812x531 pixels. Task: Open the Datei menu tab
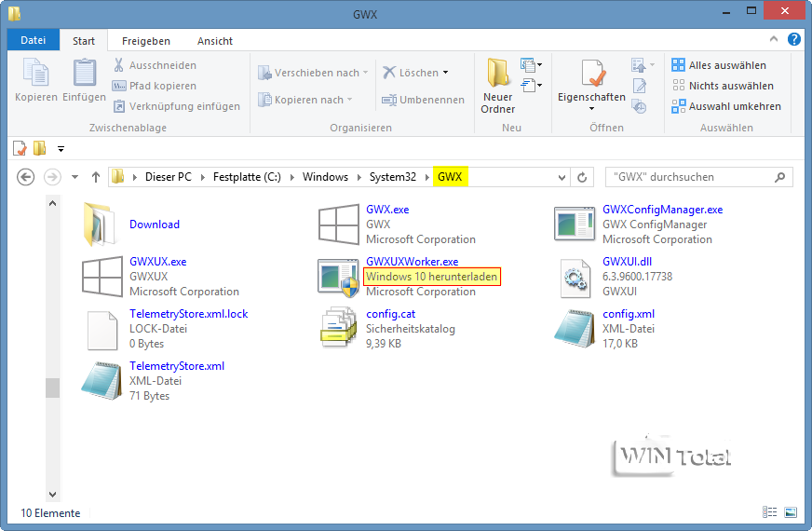pos(34,40)
